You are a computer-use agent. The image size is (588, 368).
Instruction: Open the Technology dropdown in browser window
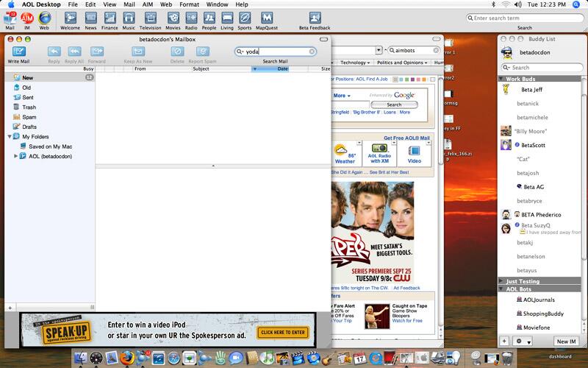[355, 63]
